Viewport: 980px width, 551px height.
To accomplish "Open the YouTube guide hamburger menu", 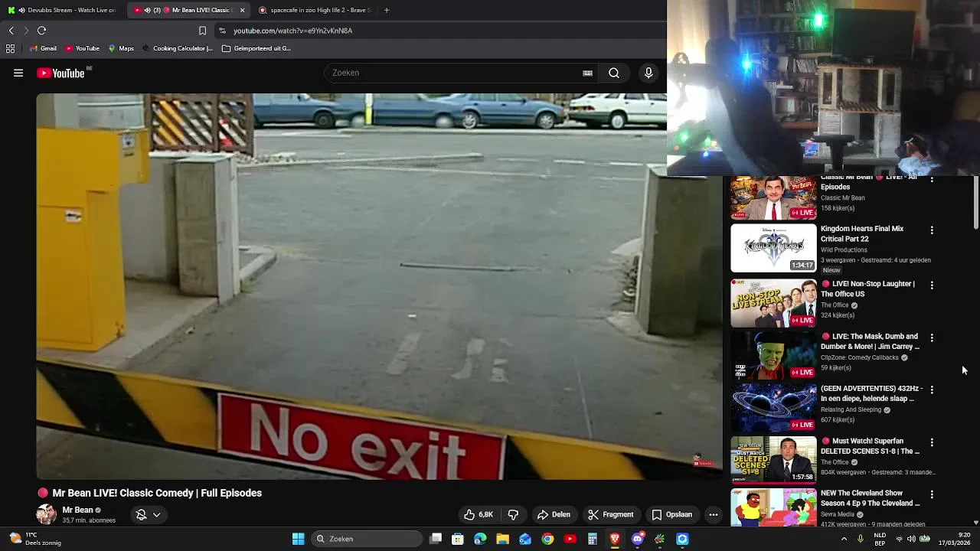I will click(x=18, y=73).
